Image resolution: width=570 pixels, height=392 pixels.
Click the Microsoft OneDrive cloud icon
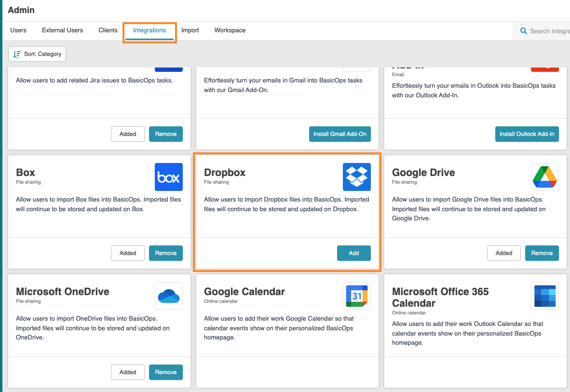pos(168,296)
